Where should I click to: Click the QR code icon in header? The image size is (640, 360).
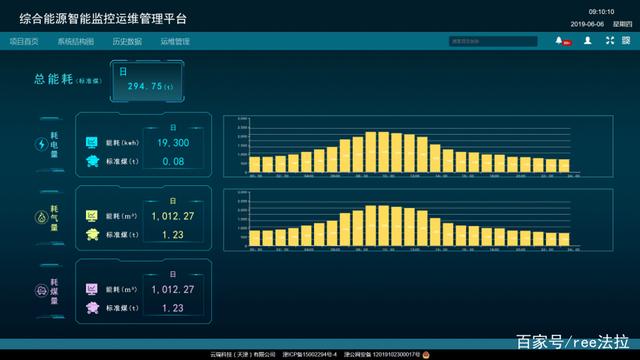[626, 40]
